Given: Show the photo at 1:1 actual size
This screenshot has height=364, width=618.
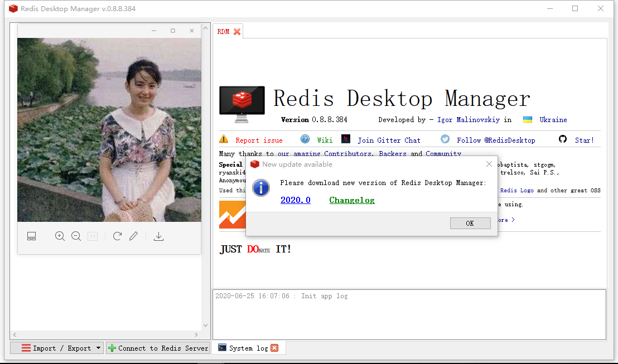Looking at the screenshot, I should coord(93,236).
